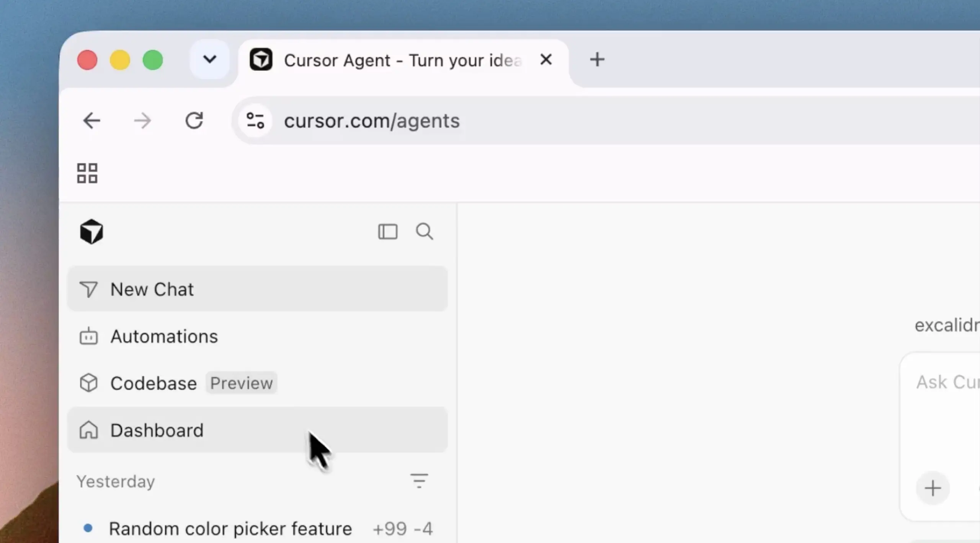Image resolution: width=980 pixels, height=543 pixels.
Task: Focus the Ask Cursor prompt field
Action: 948,383
